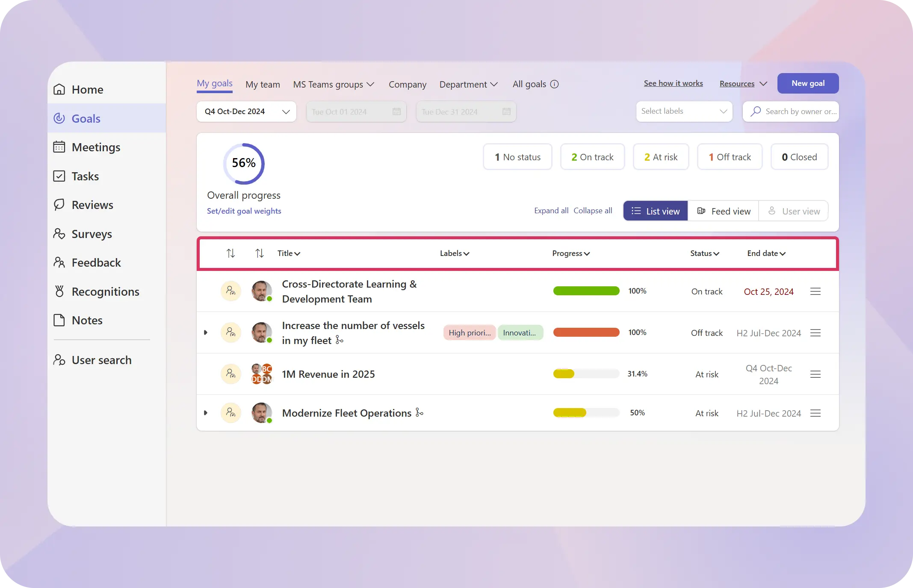Click orange progress bar of Increase vessels row
The height and width of the screenshot is (588, 913).
(x=586, y=332)
